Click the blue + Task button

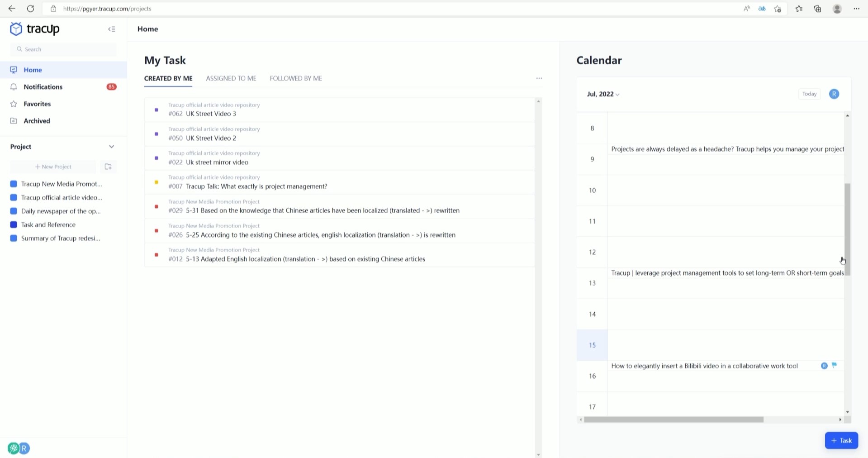pyautogui.click(x=841, y=440)
